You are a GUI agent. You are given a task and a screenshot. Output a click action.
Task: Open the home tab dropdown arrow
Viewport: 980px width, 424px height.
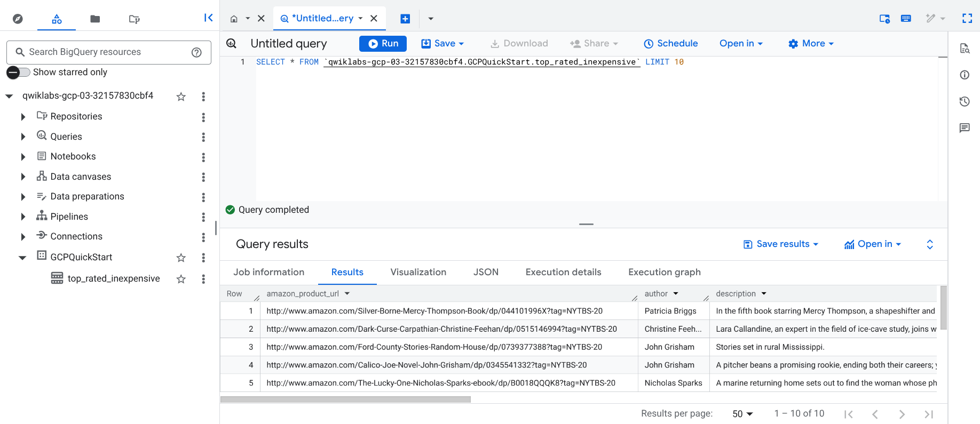[248, 18]
